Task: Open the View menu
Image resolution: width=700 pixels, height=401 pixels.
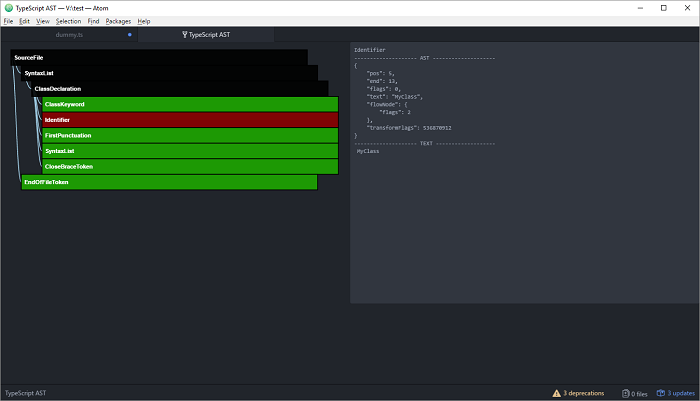Action: pos(43,21)
